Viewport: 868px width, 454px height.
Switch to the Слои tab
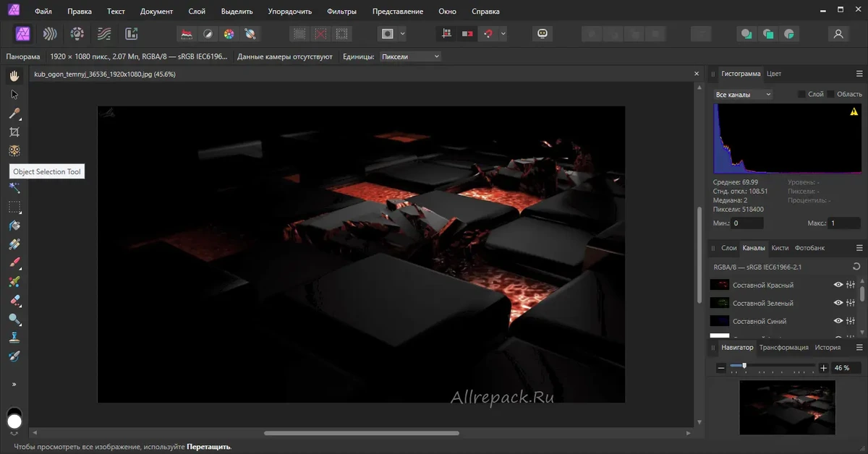click(729, 248)
